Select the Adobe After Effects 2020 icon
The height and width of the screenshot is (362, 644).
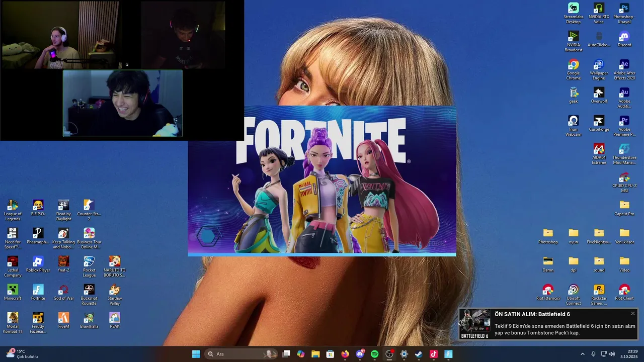624,69
